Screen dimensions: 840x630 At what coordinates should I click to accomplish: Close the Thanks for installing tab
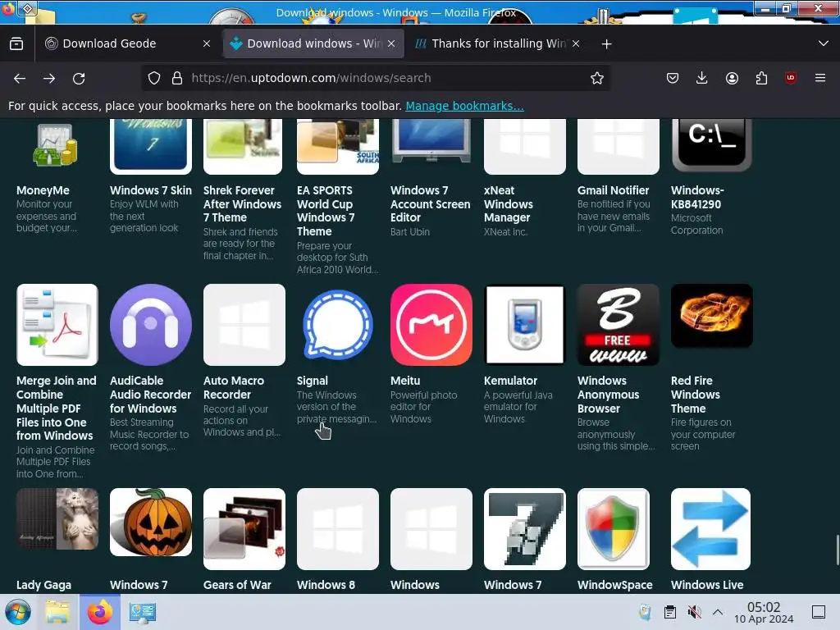point(576,44)
